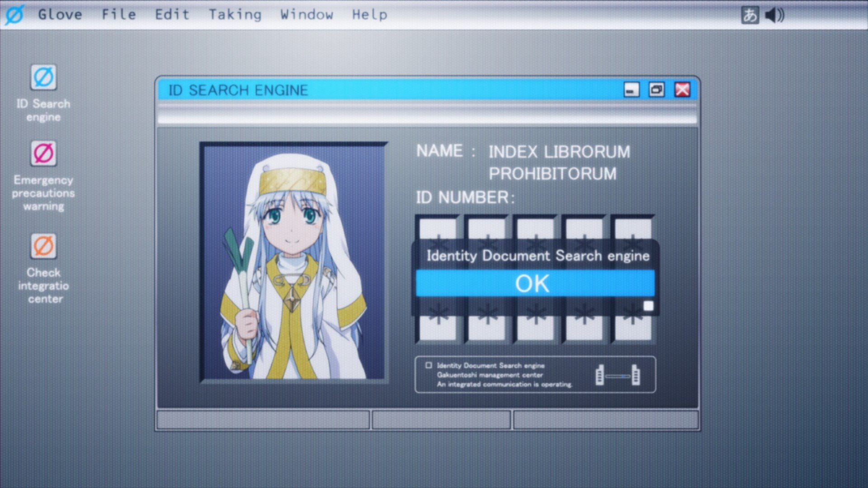Screen dimensions: 868x488
Task: Click the Japanese input method indicator
Action: (750, 15)
